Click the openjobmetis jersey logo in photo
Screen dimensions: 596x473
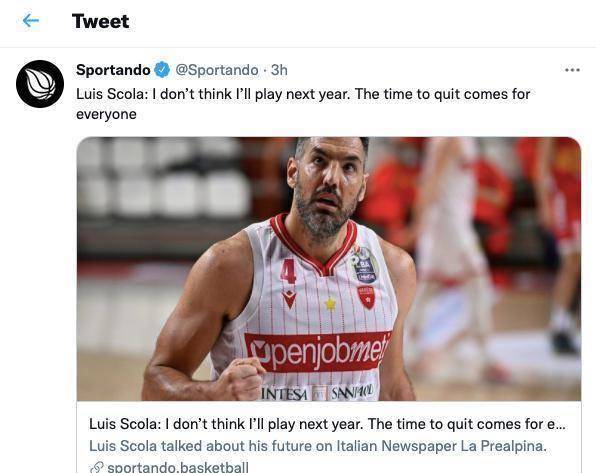pos(317,352)
